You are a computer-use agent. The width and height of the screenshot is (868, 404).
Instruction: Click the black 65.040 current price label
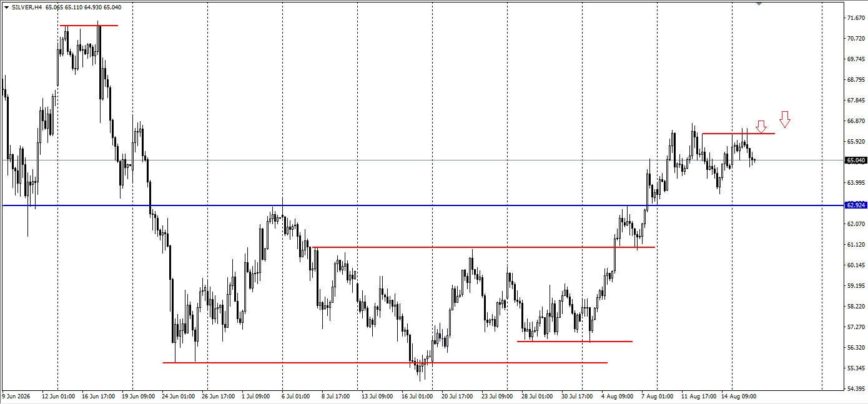pos(856,160)
